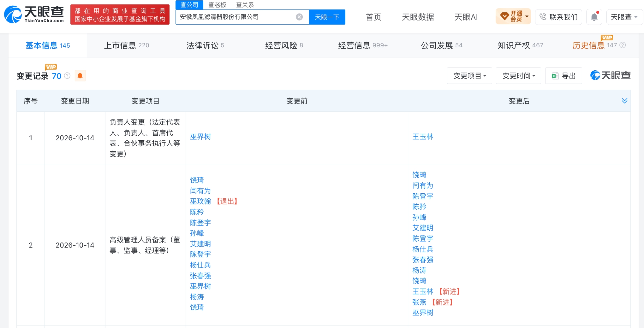Select the 知识产权 467 tab
The image size is (644, 328).
click(x=520, y=45)
